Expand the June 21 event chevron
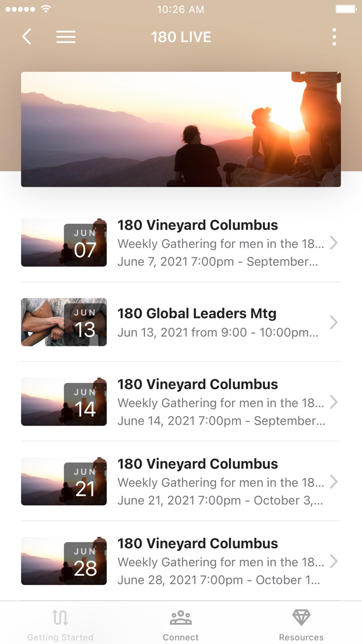Image resolution: width=362 pixels, height=644 pixels. tap(334, 482)
